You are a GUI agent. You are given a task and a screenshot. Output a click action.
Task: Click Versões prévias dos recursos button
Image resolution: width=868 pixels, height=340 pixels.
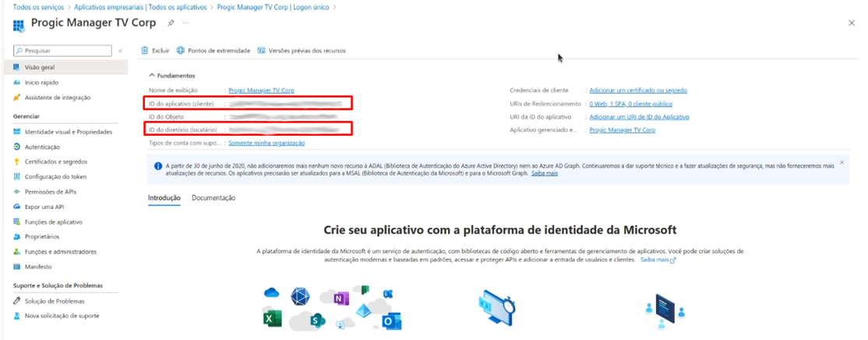point(302,51)
